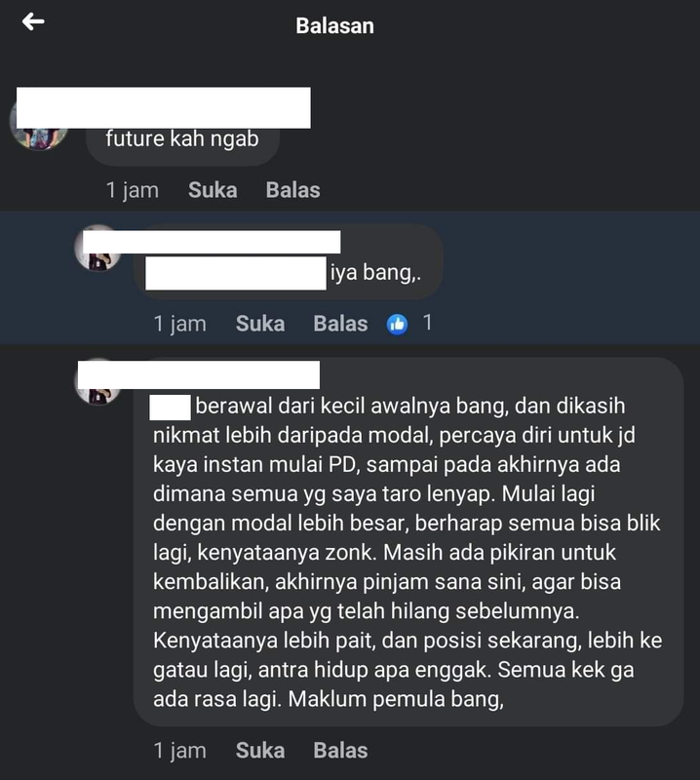Image resolution: width=700 pixels, height=780 pixels.
Task: Tap the back arrow icon
Action: click(33, 21)
